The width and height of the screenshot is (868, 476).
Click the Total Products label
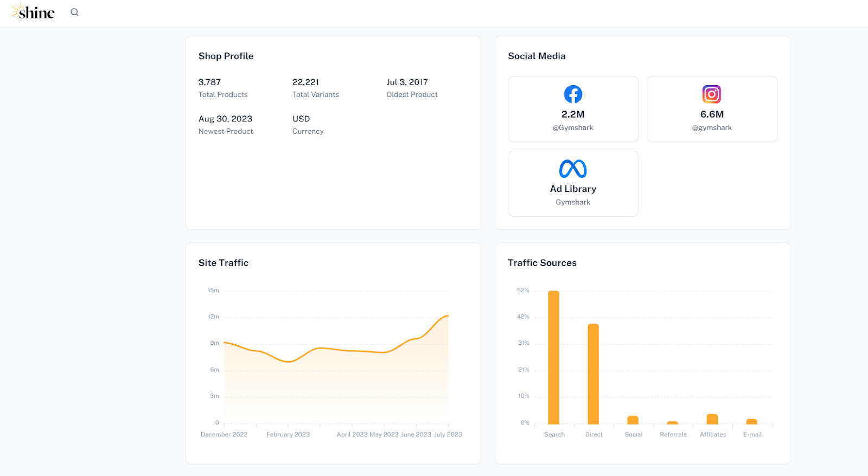223,95
